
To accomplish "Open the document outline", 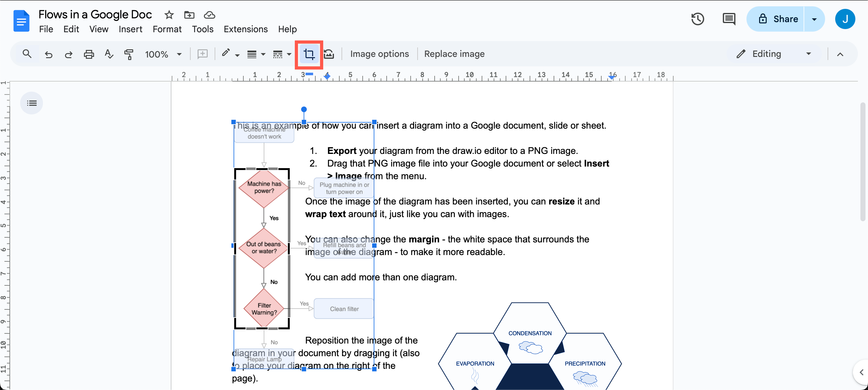I will click(x=31, y=103).
